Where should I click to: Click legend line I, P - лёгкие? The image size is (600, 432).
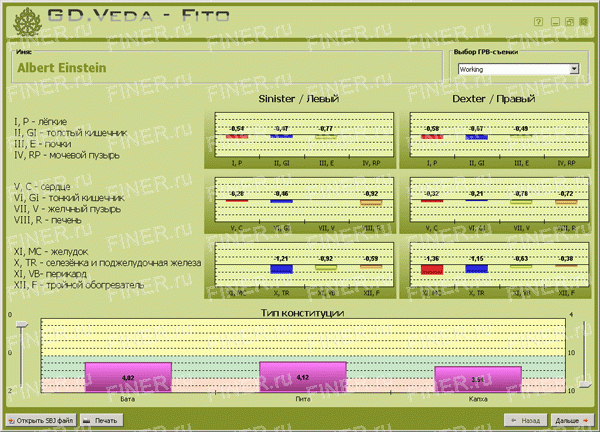click(40, 122)
